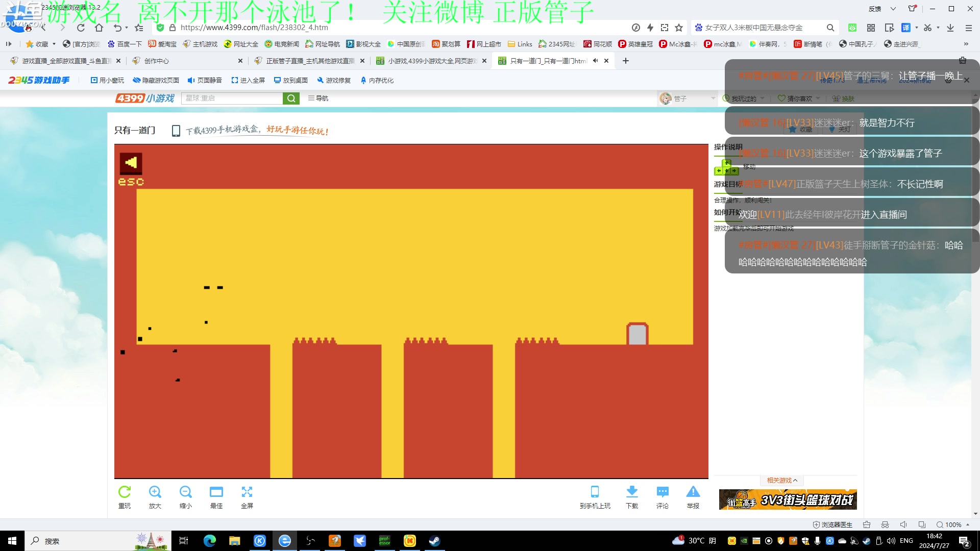Switch to 游戏直播_全部游戏直播 tab
Image resolution: width=980 pixels, height=551 pixels.
pyautogui.click(x=65, y=61)
